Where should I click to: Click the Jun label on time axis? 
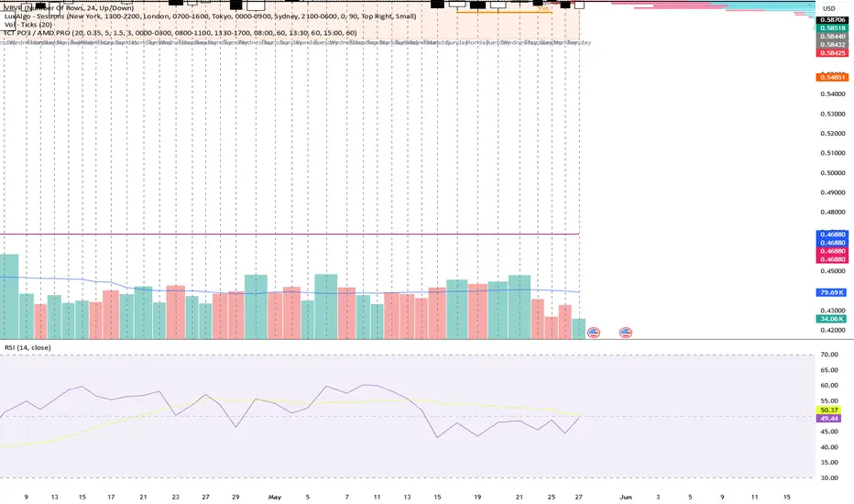pos(625,497)
